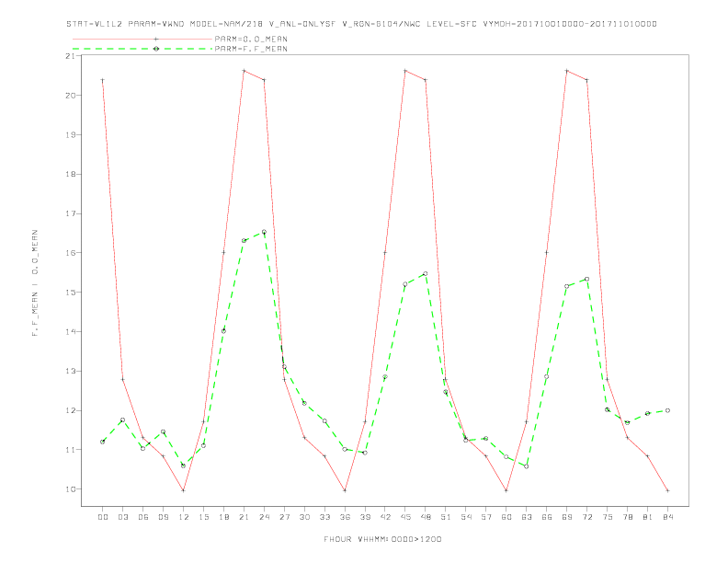Click y-axis tick label 19
Viewport: 728px width, 563px height.
pyautogui.click(x=70, y=134)
